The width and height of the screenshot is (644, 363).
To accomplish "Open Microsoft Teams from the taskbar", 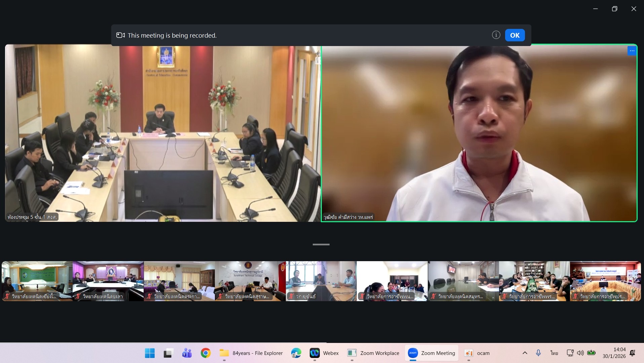I will [x=187, y=353].
